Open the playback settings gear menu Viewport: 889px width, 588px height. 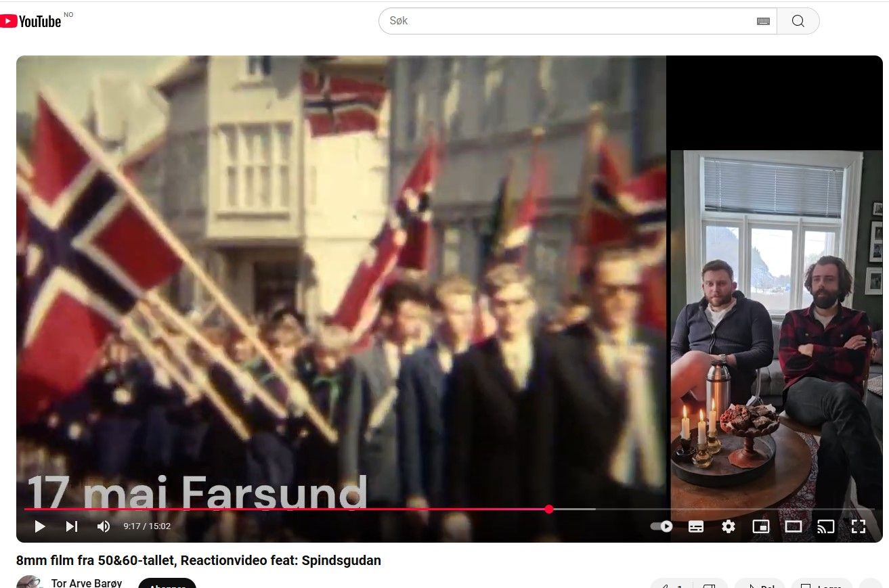point(728,526)
